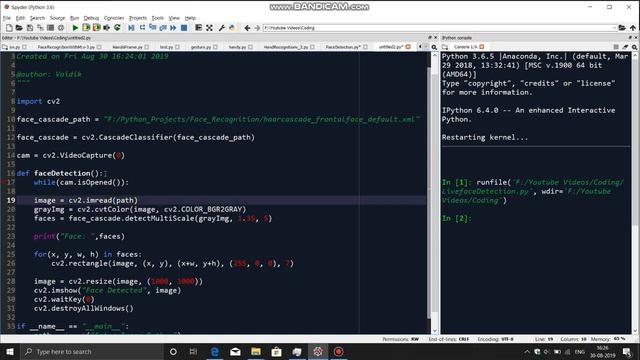Browse the editor tabs list
Image resolution: width=640 pixels, height=360 pixels.
(x=4, y=47)
